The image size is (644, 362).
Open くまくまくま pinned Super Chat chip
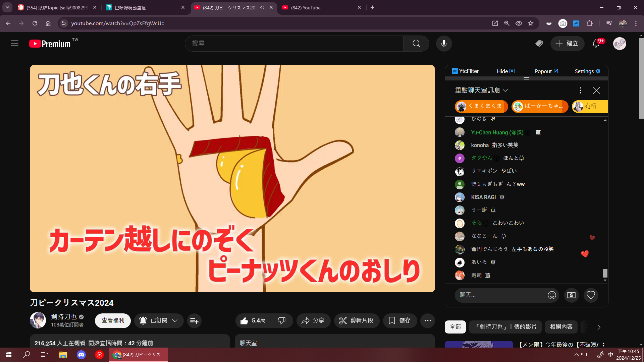click(481, 106)
